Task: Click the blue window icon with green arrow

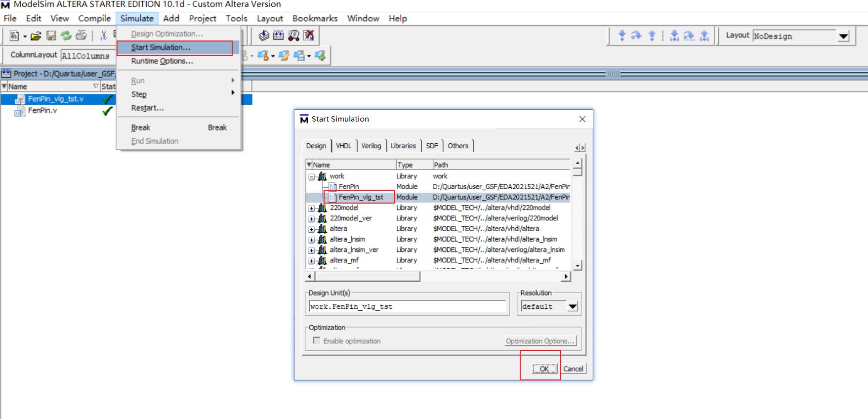Action: coord(320,55)
